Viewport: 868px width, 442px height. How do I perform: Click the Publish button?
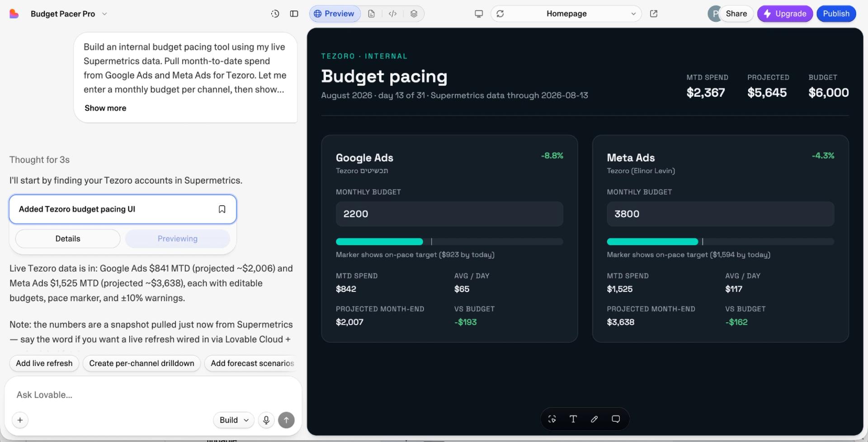pos(836,14)
